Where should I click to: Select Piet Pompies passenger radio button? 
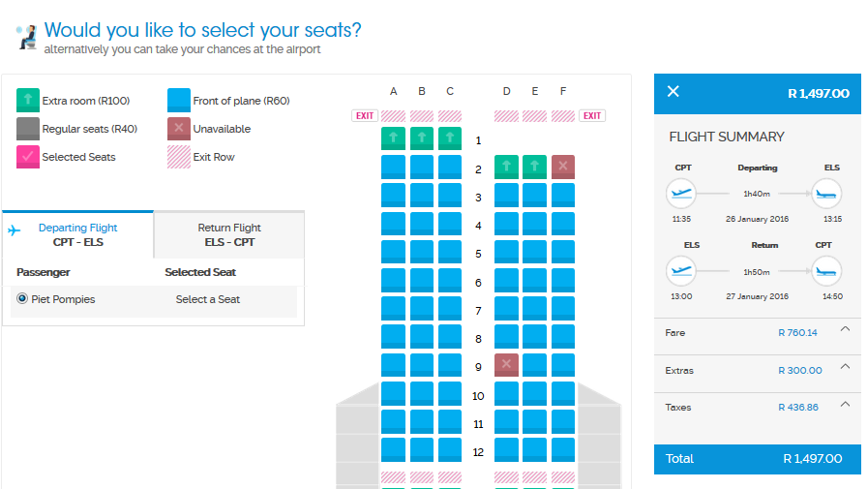tap(21, 299)
